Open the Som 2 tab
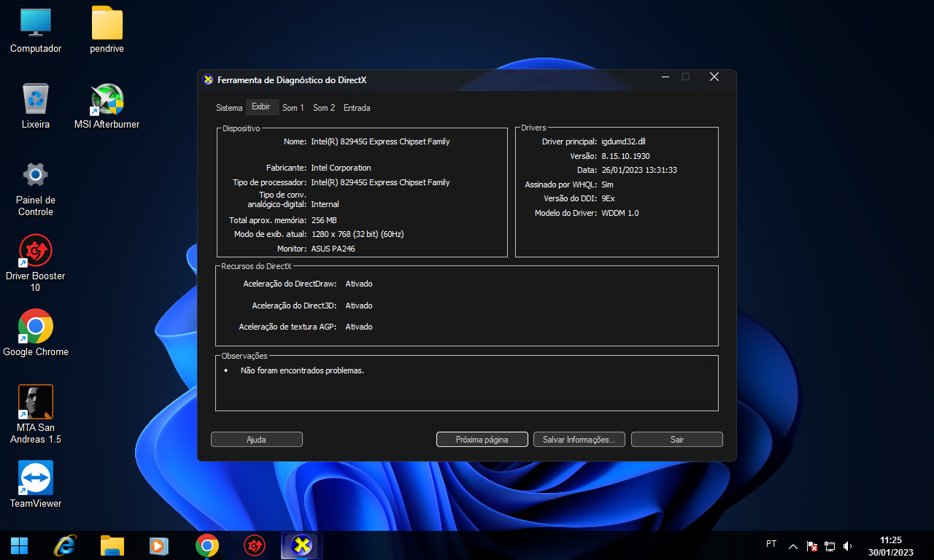Viewport: 934px width, 560px height. [324, 108]
